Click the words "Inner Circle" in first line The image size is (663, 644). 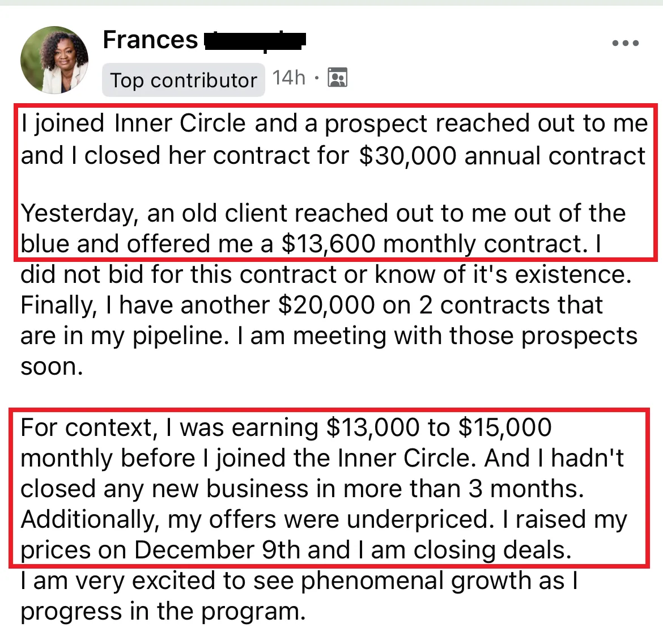point(180,124)
